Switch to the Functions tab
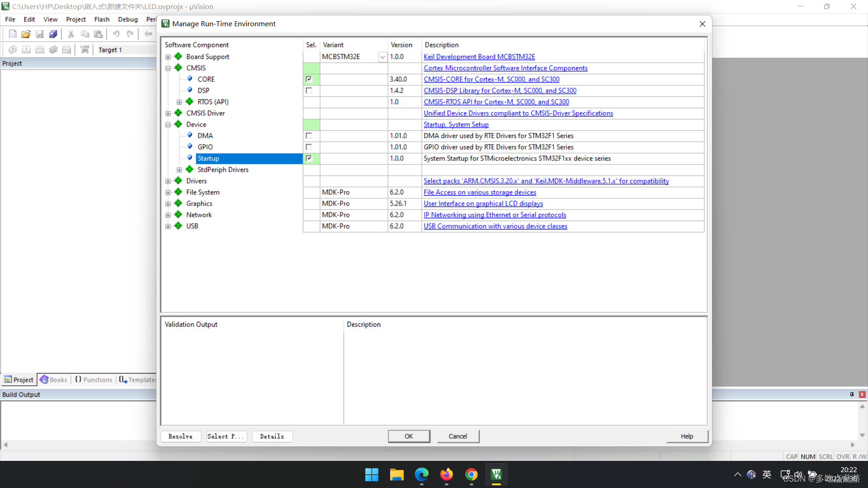868x488 pixels. click(94, 380)
